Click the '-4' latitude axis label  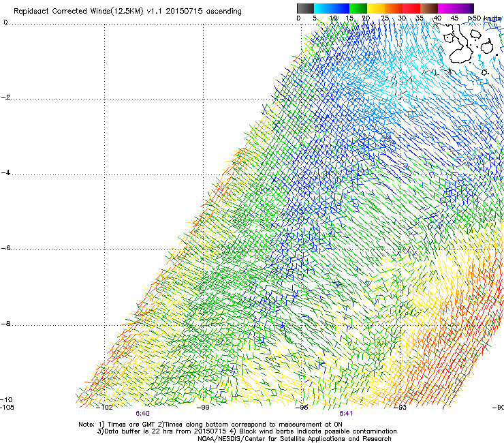[6, 172]
